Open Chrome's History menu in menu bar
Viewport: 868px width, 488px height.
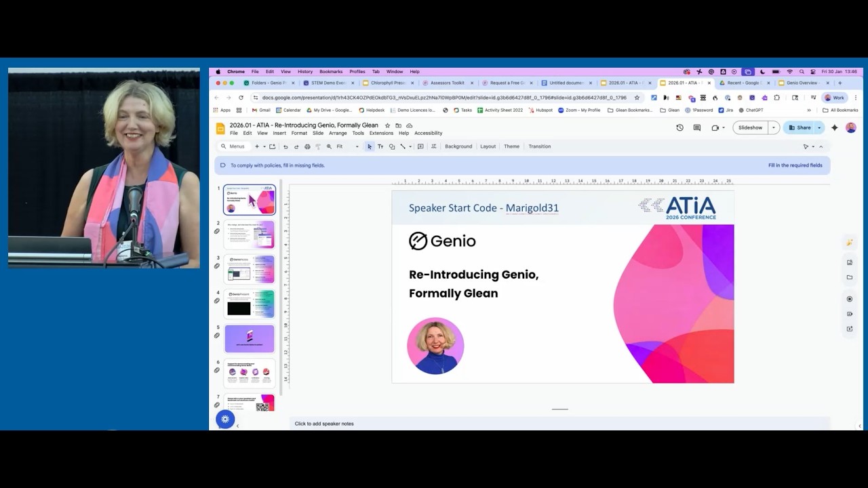[x=305, y=71]
